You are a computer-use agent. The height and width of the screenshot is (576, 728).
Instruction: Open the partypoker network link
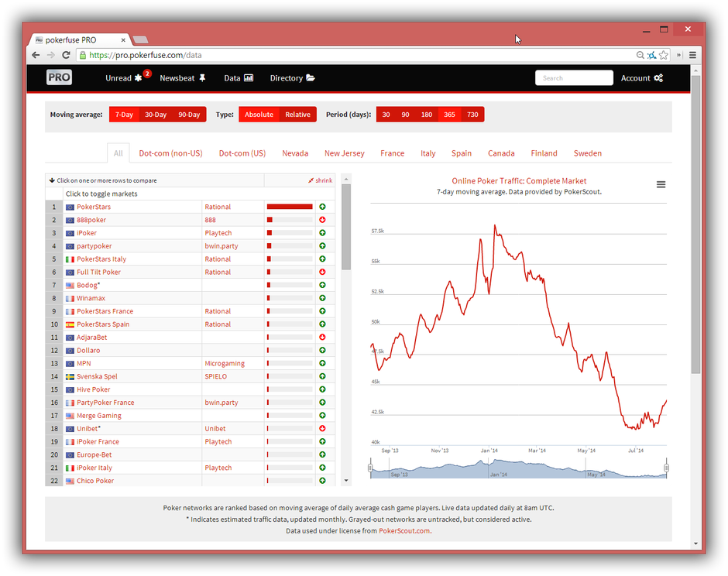pyautogui.click(x=94, y=246)
